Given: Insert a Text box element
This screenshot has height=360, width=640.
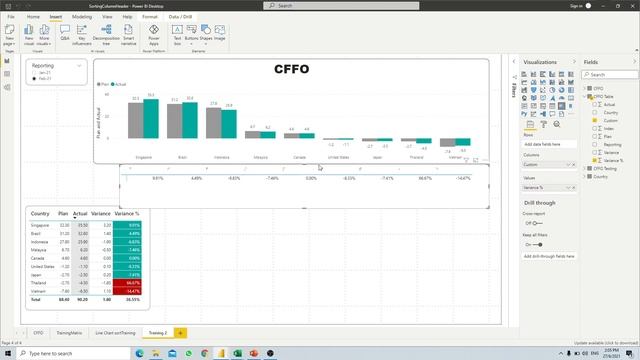Looking at the screenshot, I should coord(177,35).
